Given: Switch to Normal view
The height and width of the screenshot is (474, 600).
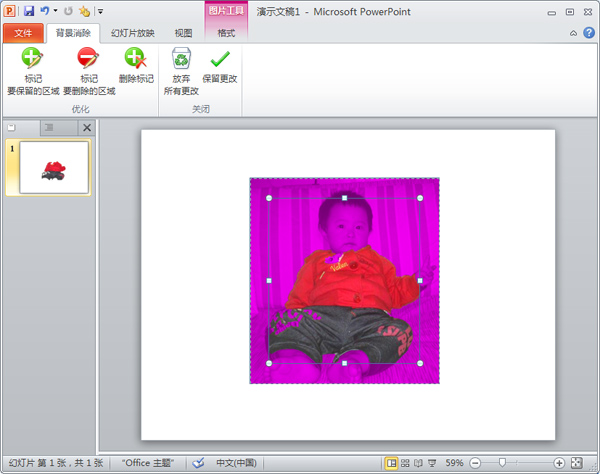Looking at the screenshot, I should coord(391,463).
